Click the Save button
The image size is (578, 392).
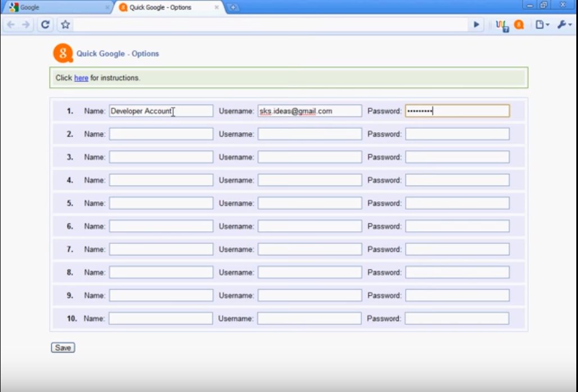63,348
